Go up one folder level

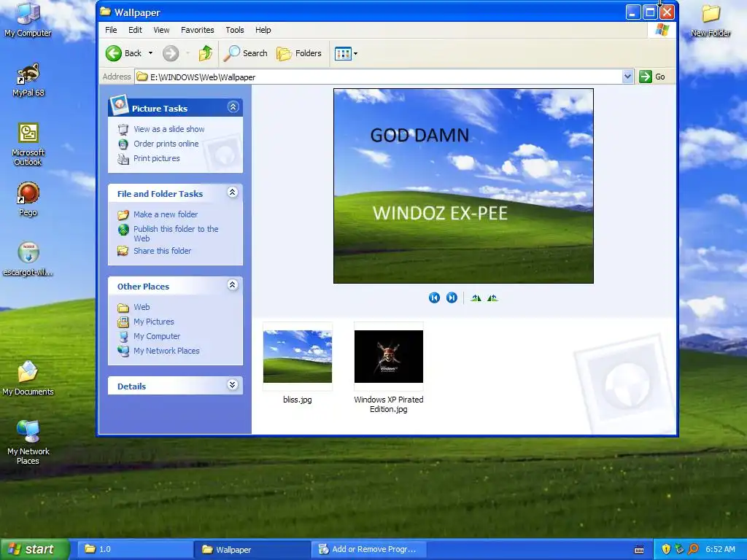205,53
